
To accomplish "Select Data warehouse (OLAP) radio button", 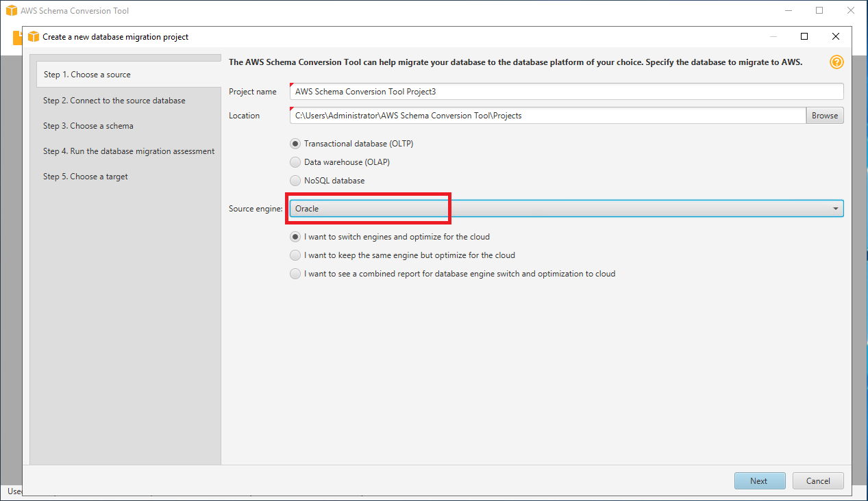I will [295, 162].
